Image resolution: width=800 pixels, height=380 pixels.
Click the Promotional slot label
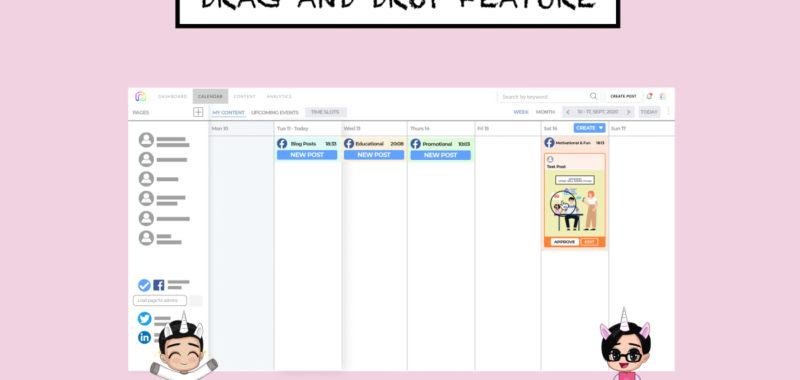437,144
